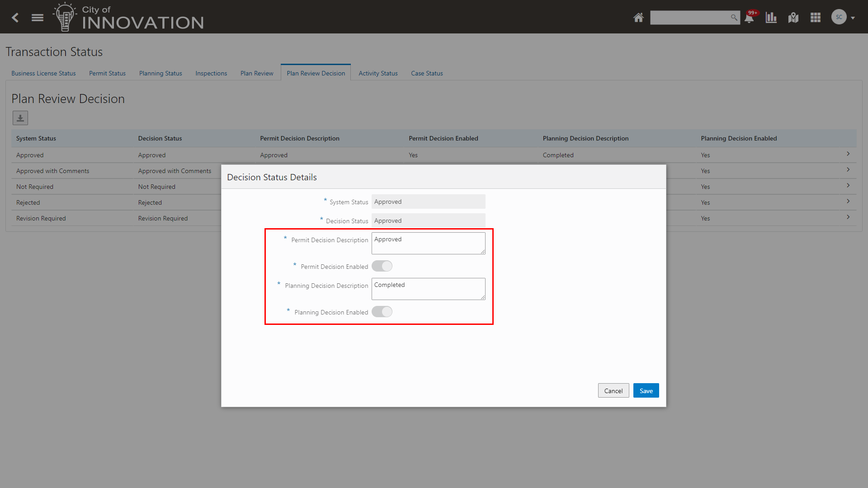
Task: Click the Planning Decision Description text field
Action: [x=428, y=289]
